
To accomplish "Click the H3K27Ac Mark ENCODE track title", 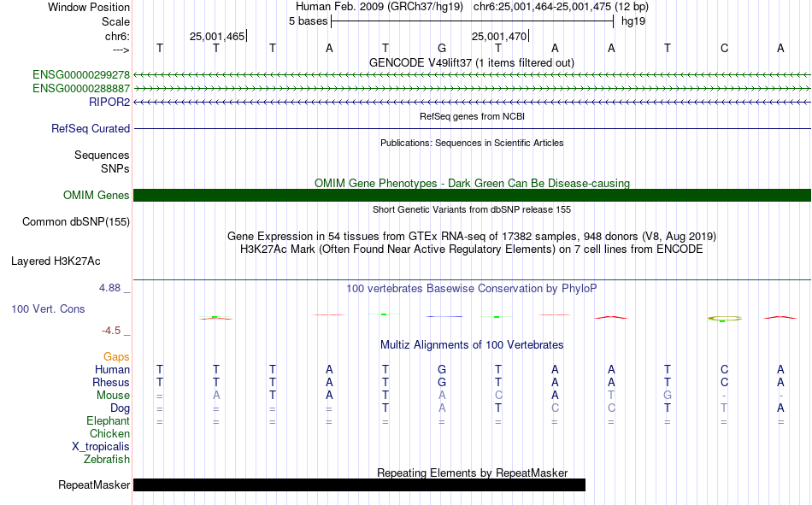I will coord(472,250).
